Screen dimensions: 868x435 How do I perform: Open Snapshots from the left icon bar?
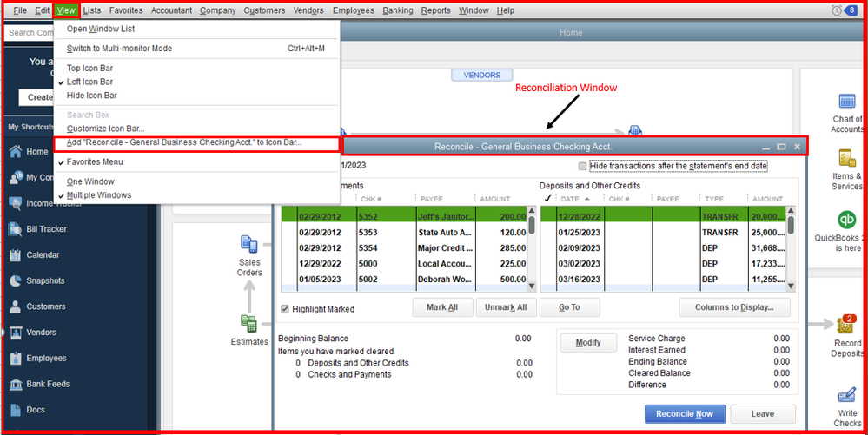16,280
